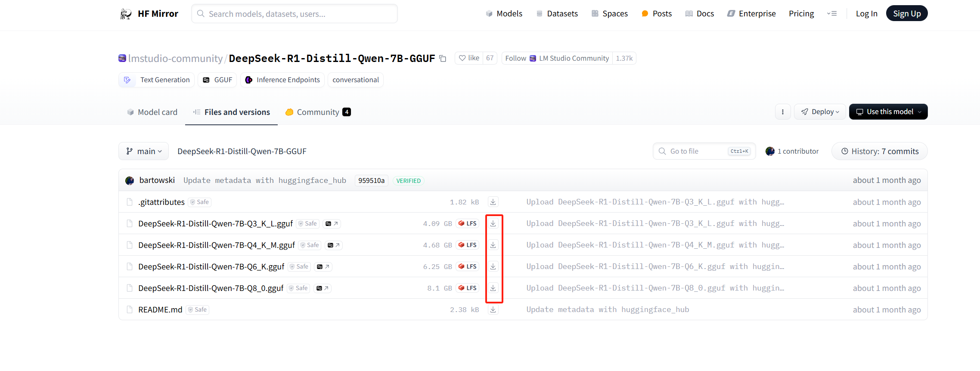
Task: Click the Sign Up button
Action: (907, 13)
